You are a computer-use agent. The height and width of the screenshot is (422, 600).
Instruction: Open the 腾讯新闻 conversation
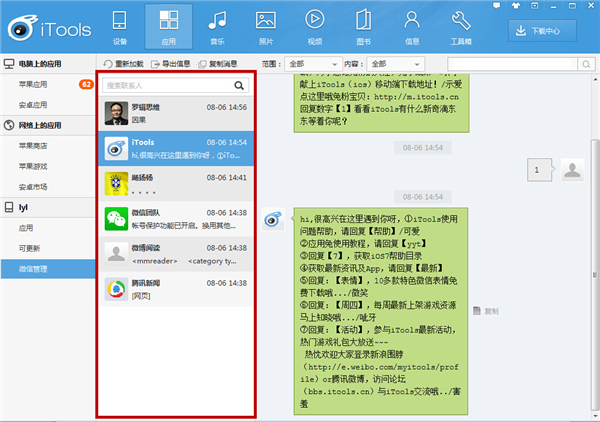[177, 290]
